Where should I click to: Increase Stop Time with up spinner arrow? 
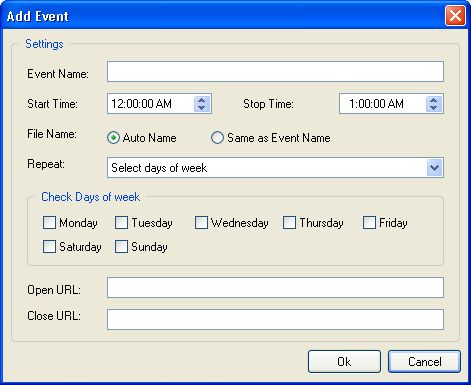pyautogui.click(x=433, y=100)
